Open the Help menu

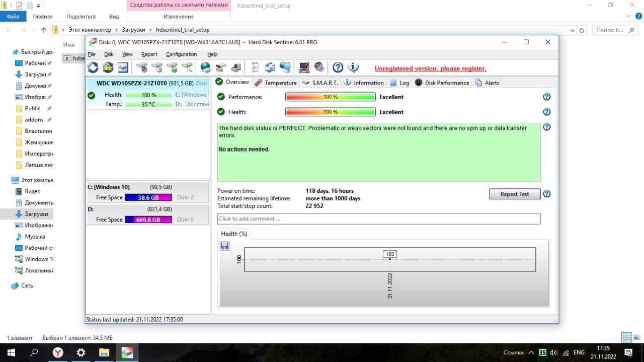(212, 54)
